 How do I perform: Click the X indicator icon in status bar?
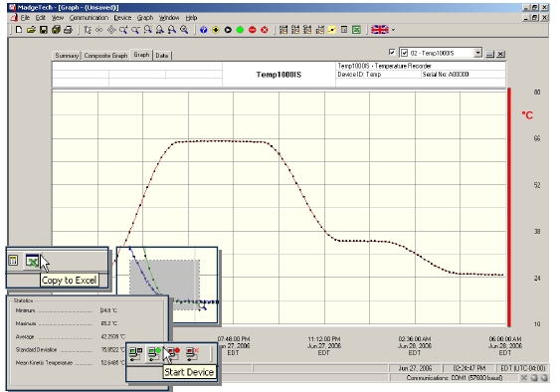tap(523, 378)
